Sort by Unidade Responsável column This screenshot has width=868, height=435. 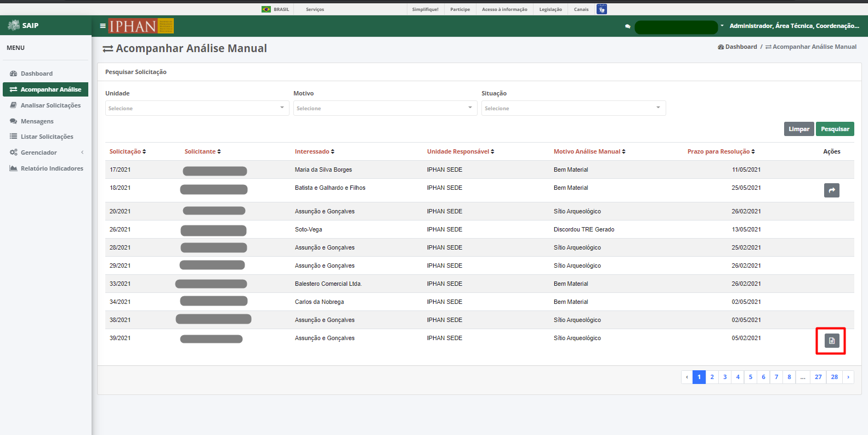461,151
